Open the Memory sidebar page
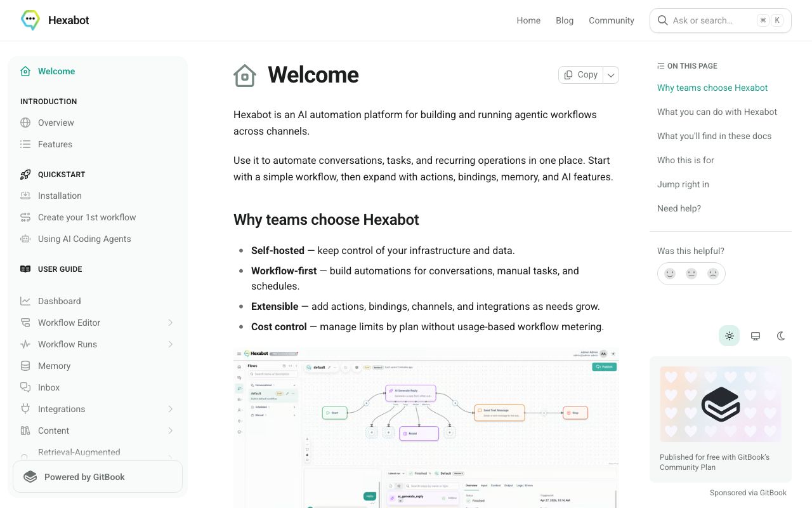This screenshot has height=508, width=812. pyautogui.click(x=98, y=366)
